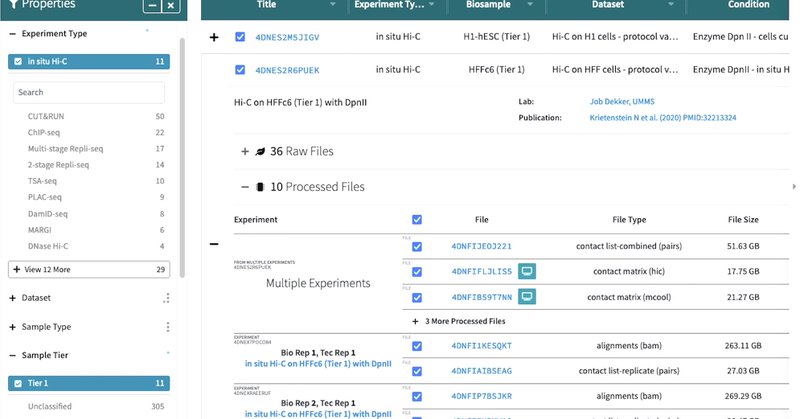Image resolution: width=800 pixels, height=419 pixels.
Task: Uncheck the 4DNES2R6PUEK row checkbox
Action: (240, 70)
